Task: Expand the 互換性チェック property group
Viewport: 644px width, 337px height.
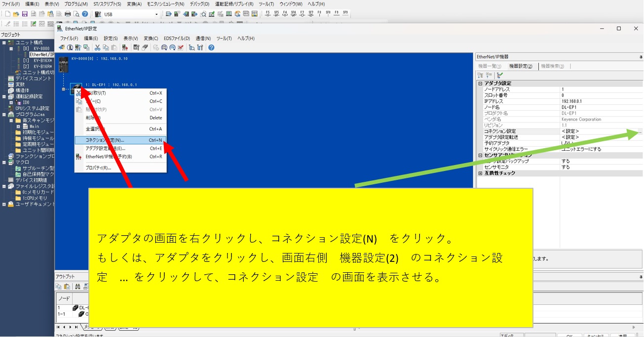Action: 480,173
